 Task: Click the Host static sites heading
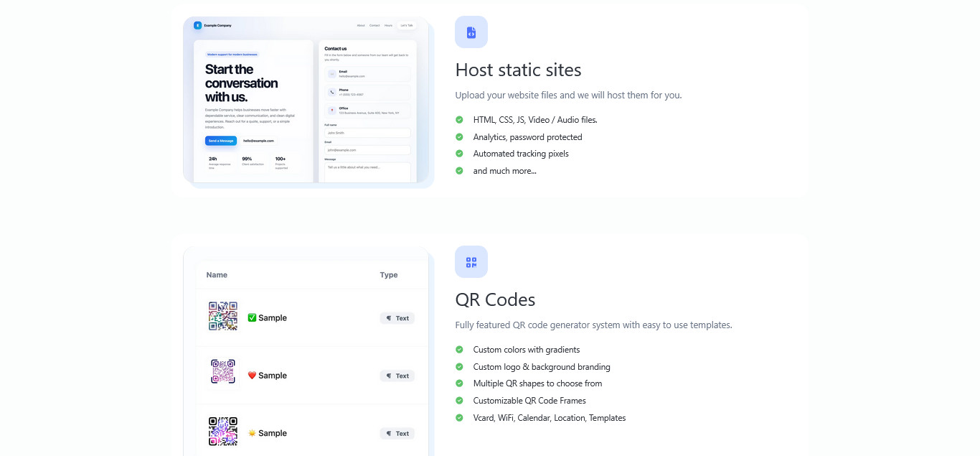click(x=518, y=70)
